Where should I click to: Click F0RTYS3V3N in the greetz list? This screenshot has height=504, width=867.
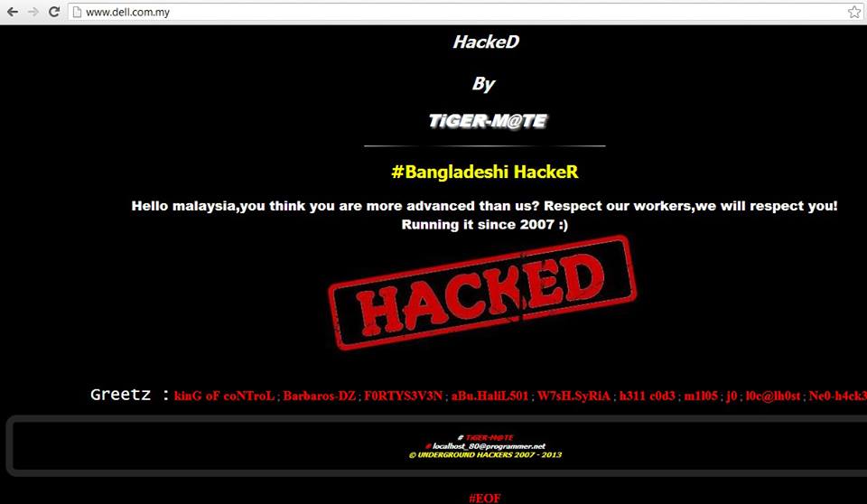404,397
